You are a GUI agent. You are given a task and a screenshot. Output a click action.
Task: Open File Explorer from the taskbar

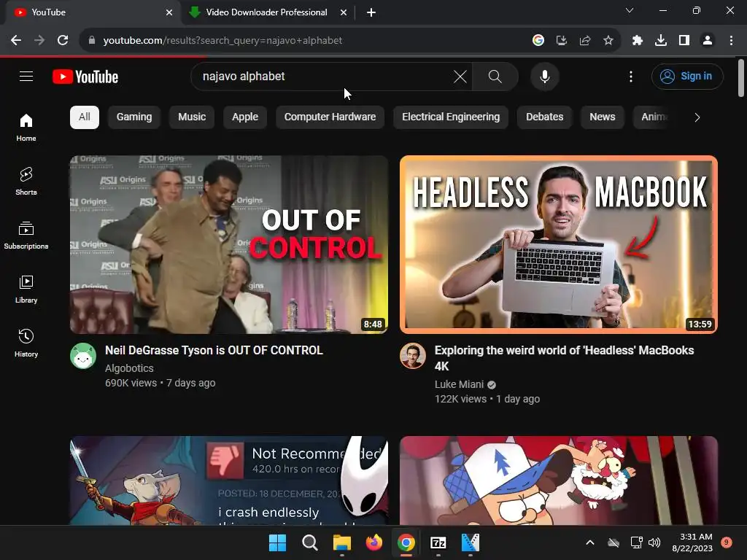(341, 542)
